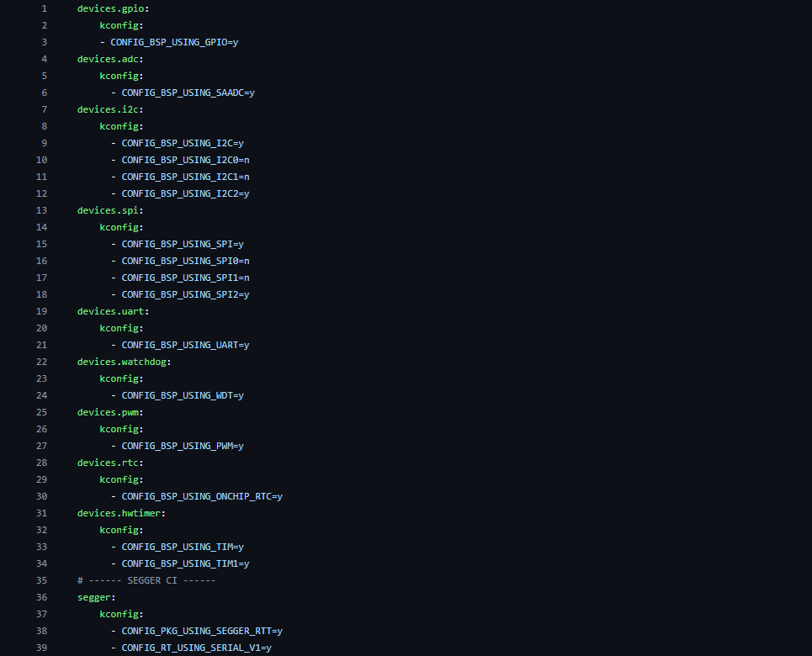Click the devices.pwm key
This screenshot has width=812, height=656.
pos(108,413)
